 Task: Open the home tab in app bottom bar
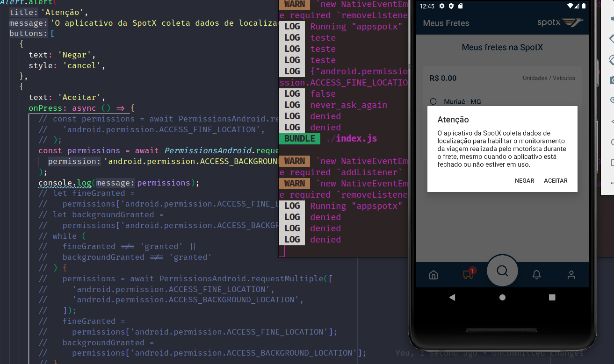[433, 275]
